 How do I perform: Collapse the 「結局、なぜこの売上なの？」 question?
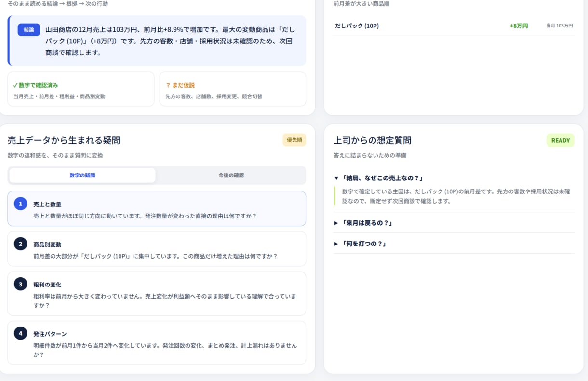[454, 178]
